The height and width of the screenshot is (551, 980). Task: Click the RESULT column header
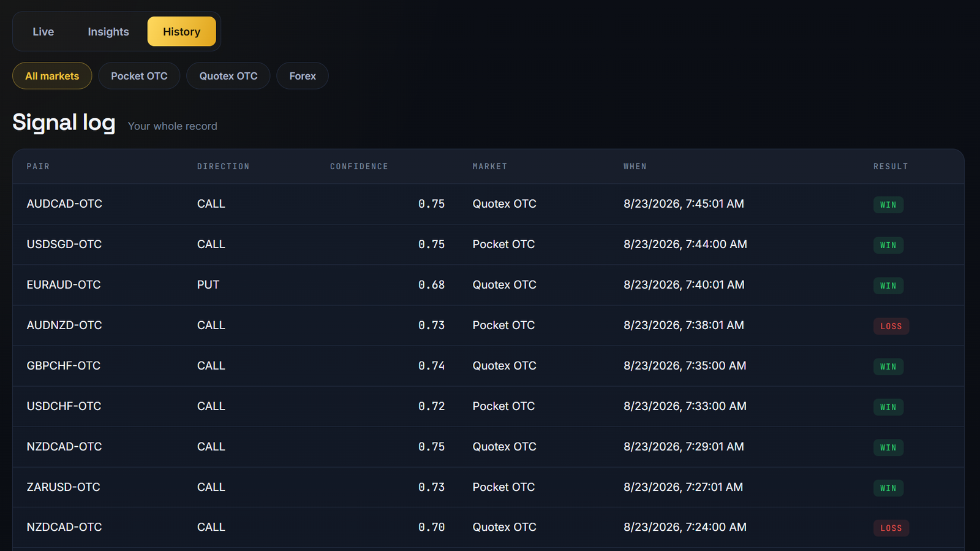pos(891,166)
